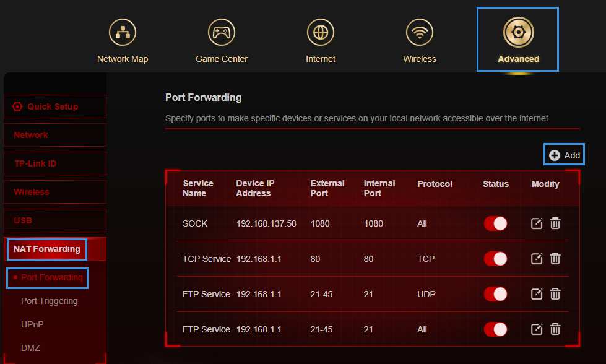Expand the Wireless sidebar section

[54, 192]
